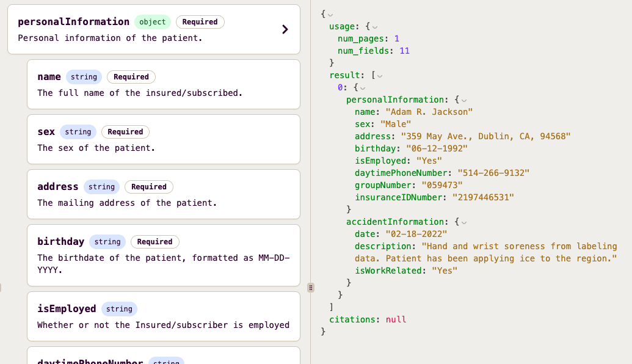Screen dimensions: 632x364
Task: Click 'The mailing address of the patient.' text
Action: (127, 203)
